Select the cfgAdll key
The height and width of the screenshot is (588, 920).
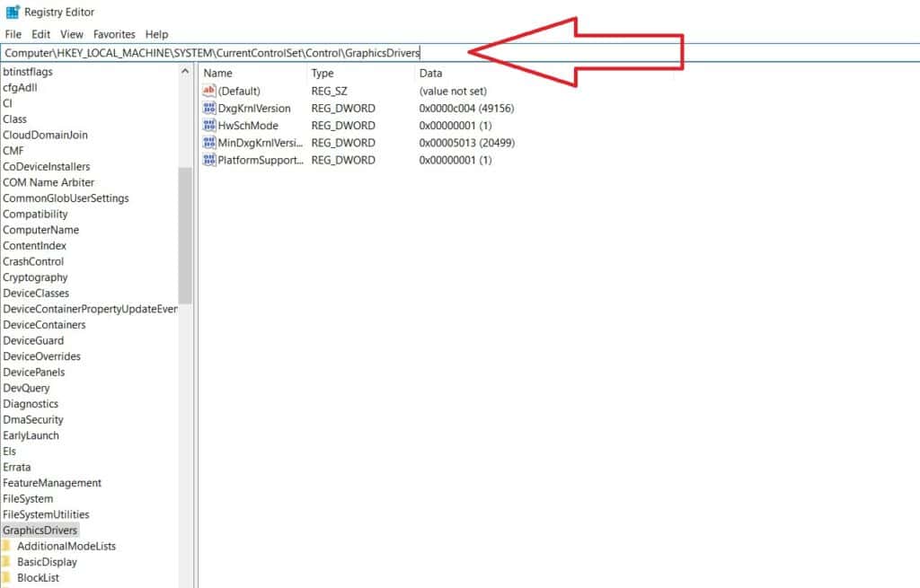click(x=20, y=87)
